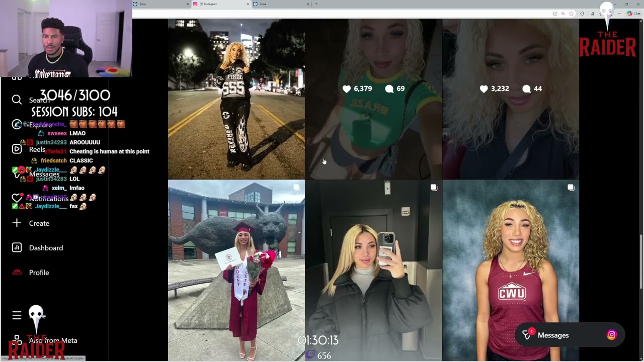Click carousel icon on mirror selfie post
This screenshot has height=362, width=644.
click(434, 188)
